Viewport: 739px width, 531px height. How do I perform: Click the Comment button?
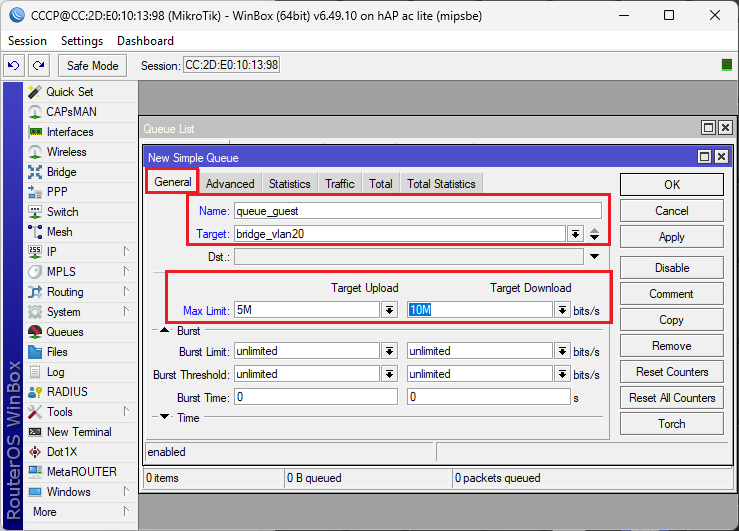pyautogui.click(x=672, y=294)
